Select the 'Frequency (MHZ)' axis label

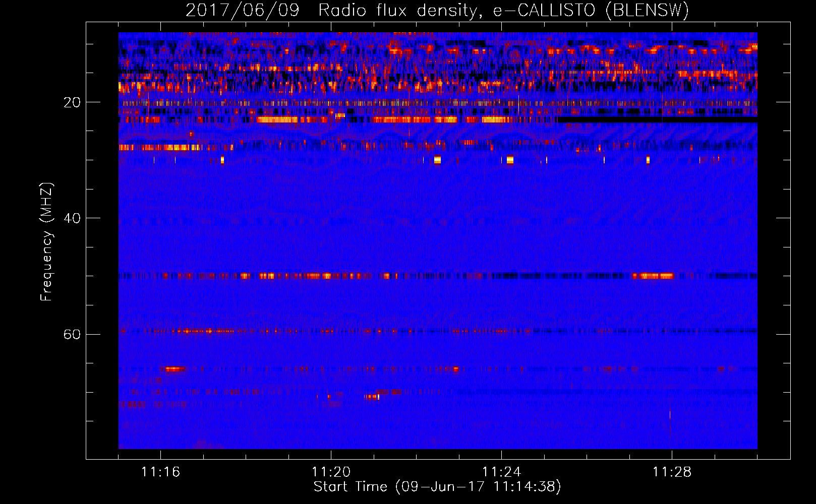(46, 242)
